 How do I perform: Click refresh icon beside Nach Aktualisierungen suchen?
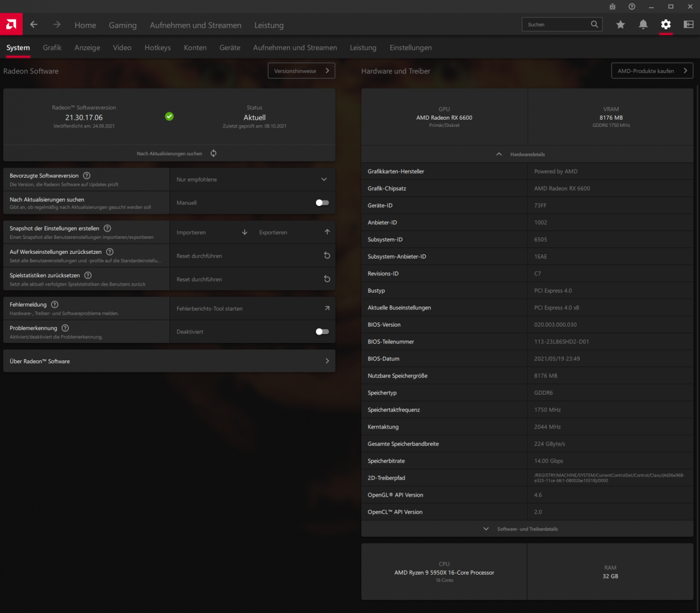214,153
